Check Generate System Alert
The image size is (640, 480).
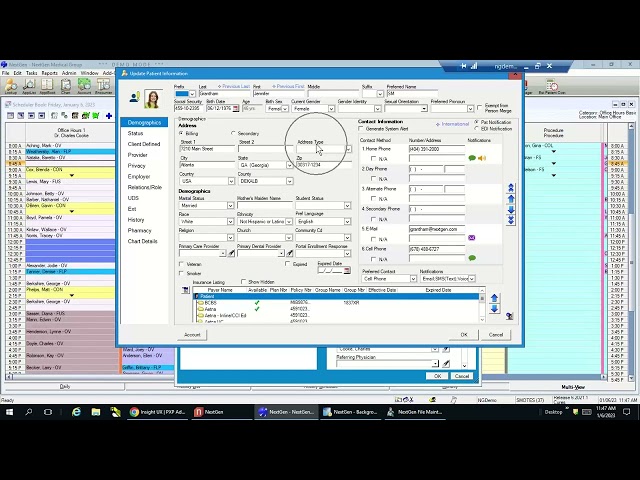click(x=361, y=129)
